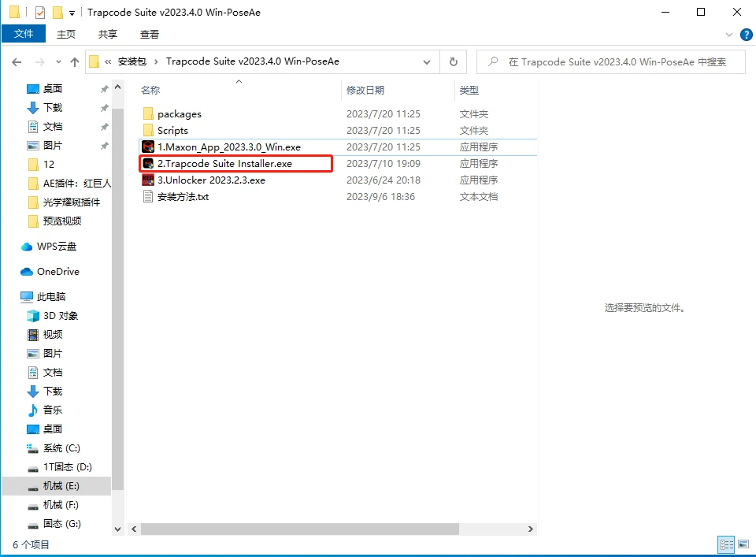Viewport: 756px width, 557px height.
Task: Click the search box for Trapcode Suite folder
Action: click(611, 61)
